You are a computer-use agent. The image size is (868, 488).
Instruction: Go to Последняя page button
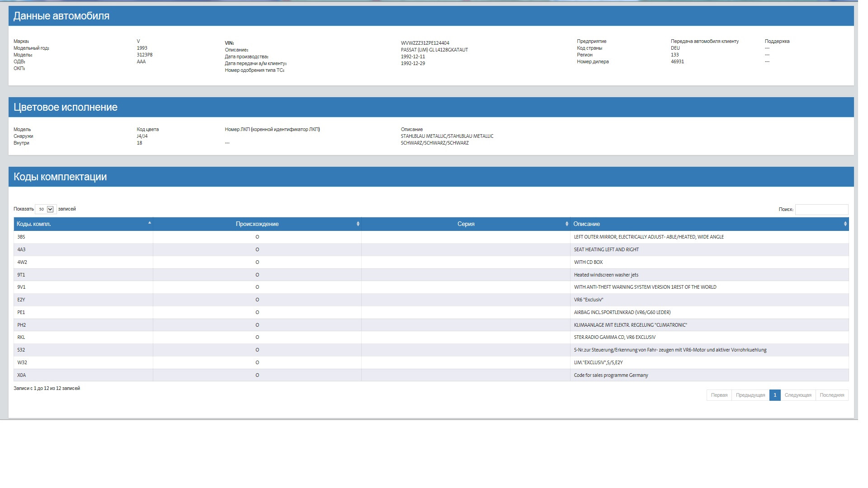click(831, 395)
